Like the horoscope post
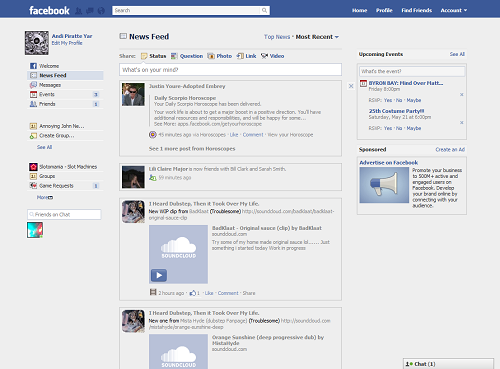 pyautogui.click(x=234, y=135)
